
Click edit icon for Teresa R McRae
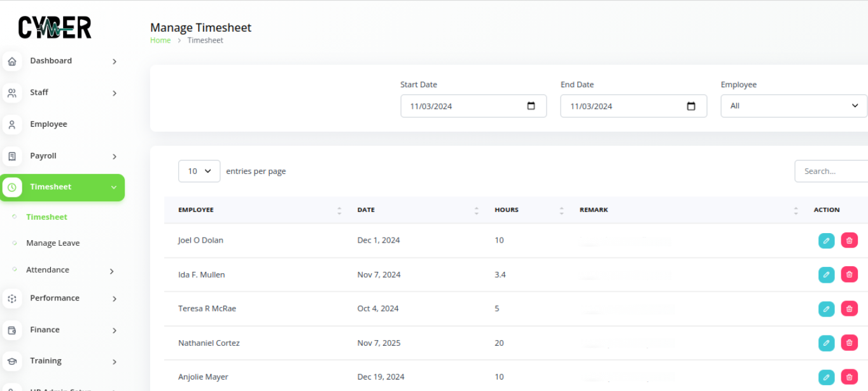point(826,309)
